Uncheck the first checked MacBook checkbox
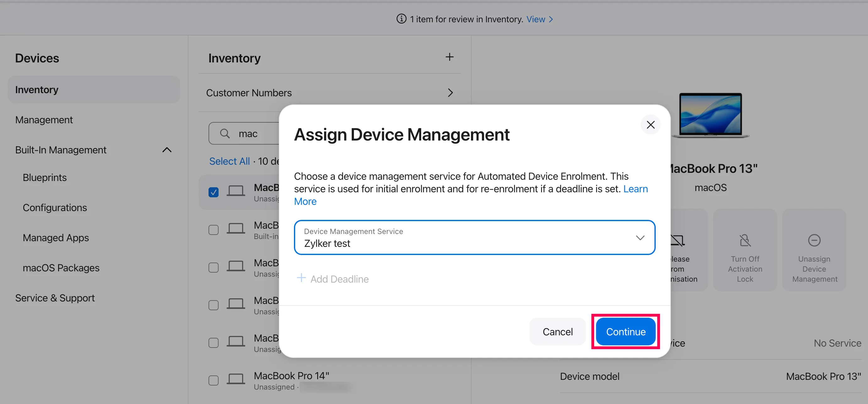868x404 pixels. pyautogui.click(x=213, y=192)
